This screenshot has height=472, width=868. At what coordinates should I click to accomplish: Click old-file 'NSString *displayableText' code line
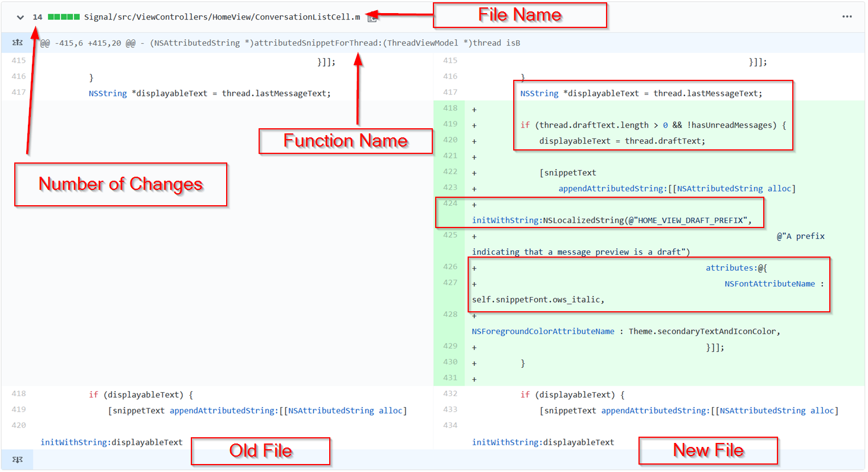210,93
